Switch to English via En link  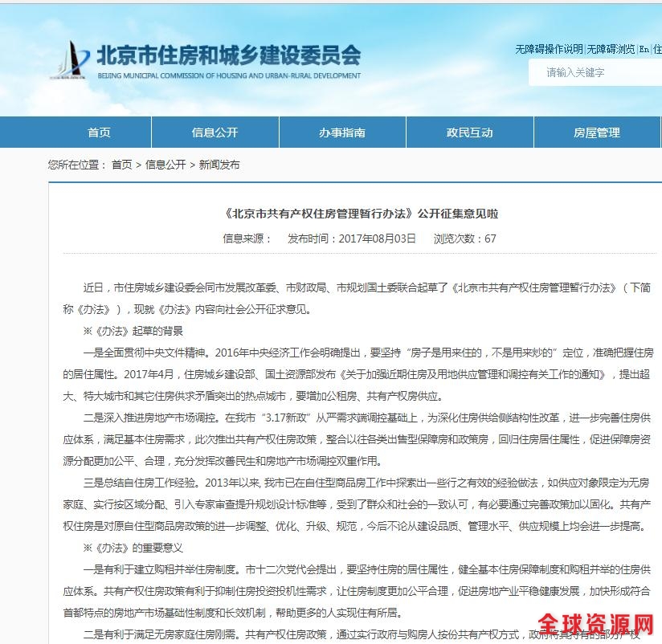click(x=644, y=49)
